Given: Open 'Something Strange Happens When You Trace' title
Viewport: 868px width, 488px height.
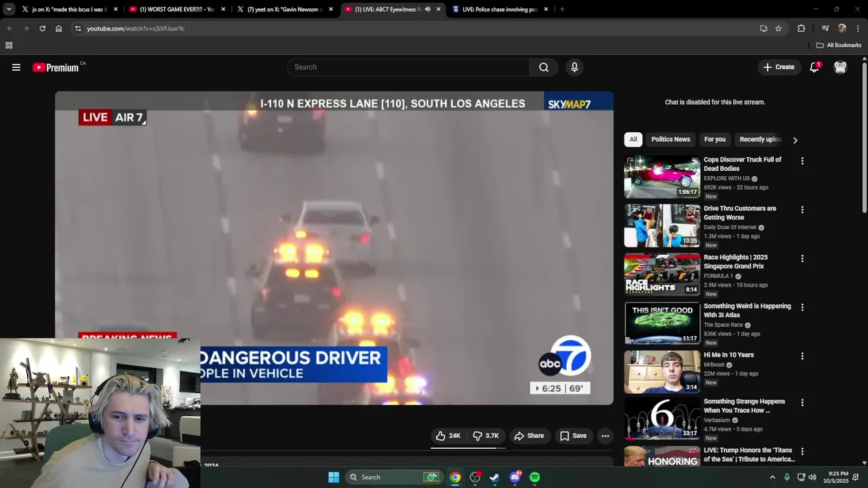Looking at the screenshot, I should pyautogui.click(x=744, y=406).
